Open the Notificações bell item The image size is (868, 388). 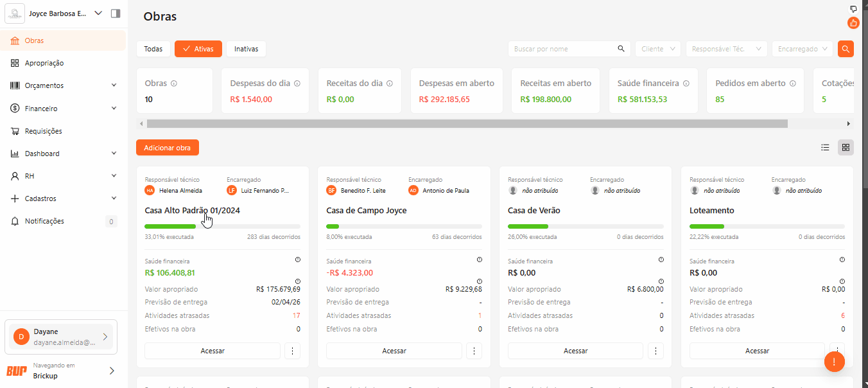[44, 221]
